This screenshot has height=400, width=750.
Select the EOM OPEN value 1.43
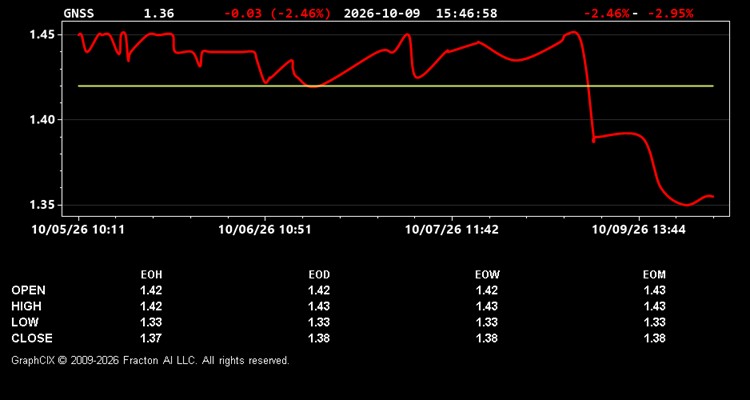654,290
